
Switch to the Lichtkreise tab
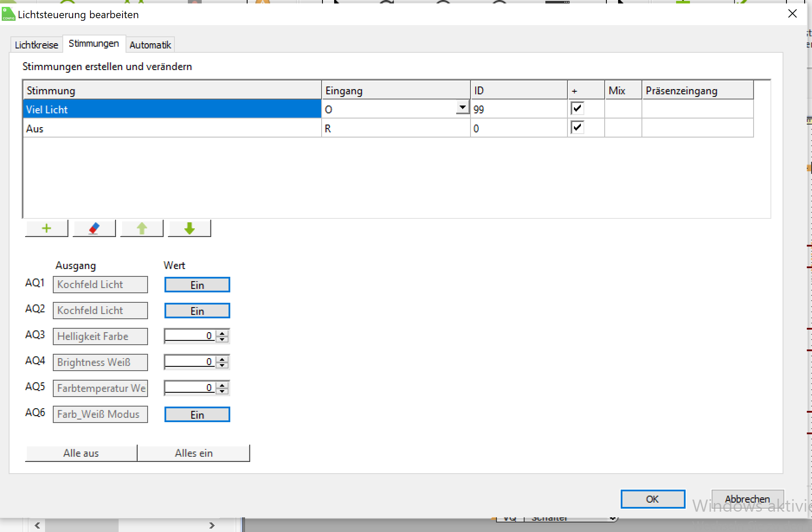[x=36, y=45]
